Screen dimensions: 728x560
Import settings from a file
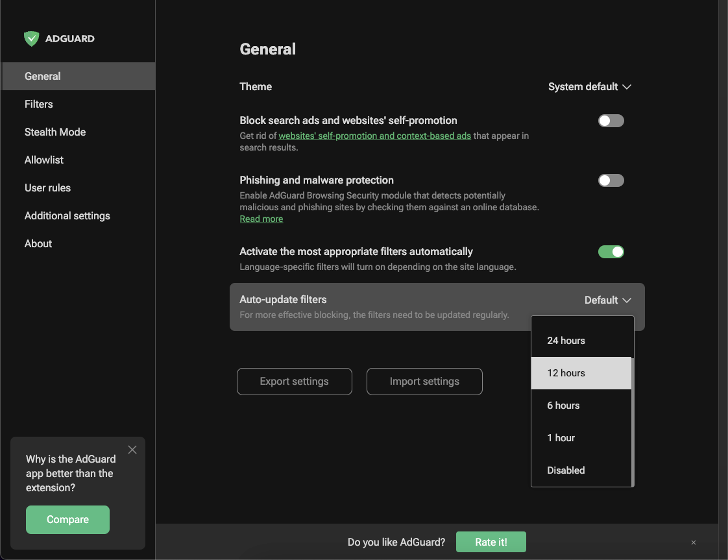pyautogui.click(x=424, y=382)
